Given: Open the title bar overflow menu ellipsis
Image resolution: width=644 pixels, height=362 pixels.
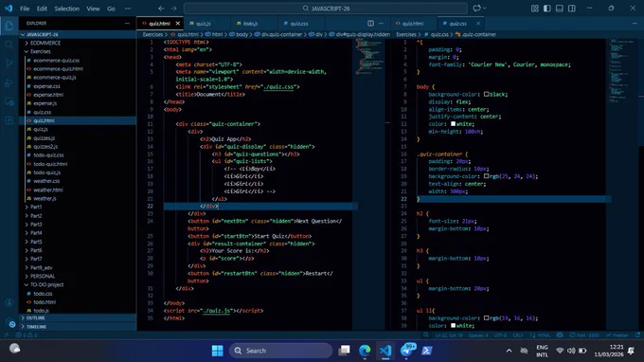Looking at the screenshot, I should [128, 9].
